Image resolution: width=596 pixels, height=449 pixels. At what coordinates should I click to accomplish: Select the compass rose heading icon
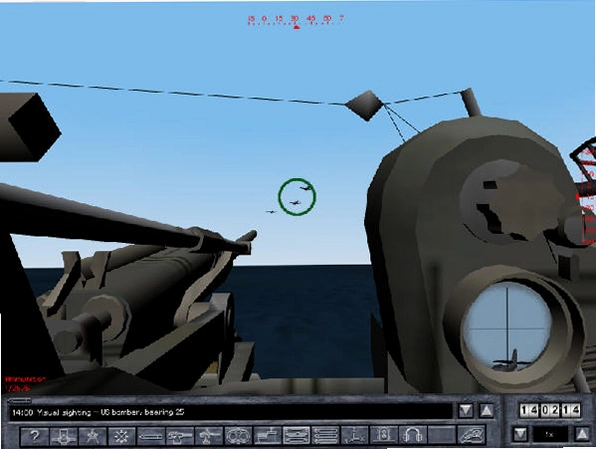pyautogui.click(x=122, y=436)
